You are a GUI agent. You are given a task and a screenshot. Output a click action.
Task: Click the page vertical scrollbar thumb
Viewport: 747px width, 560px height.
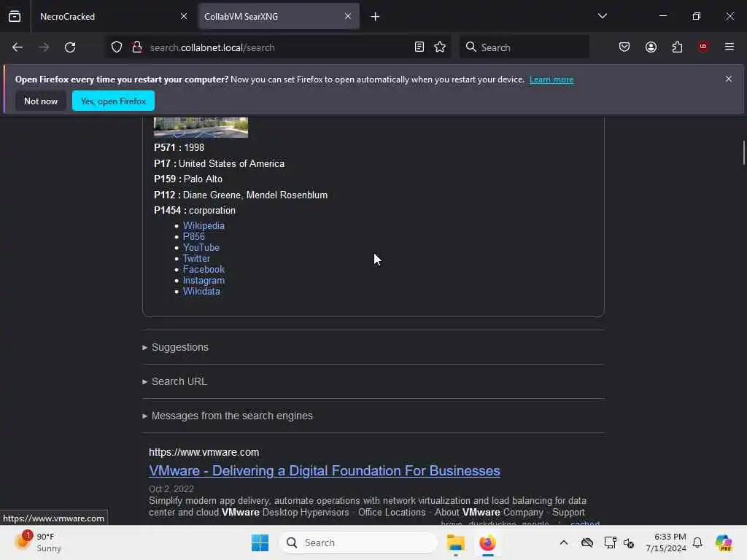[x=743, y=153]
